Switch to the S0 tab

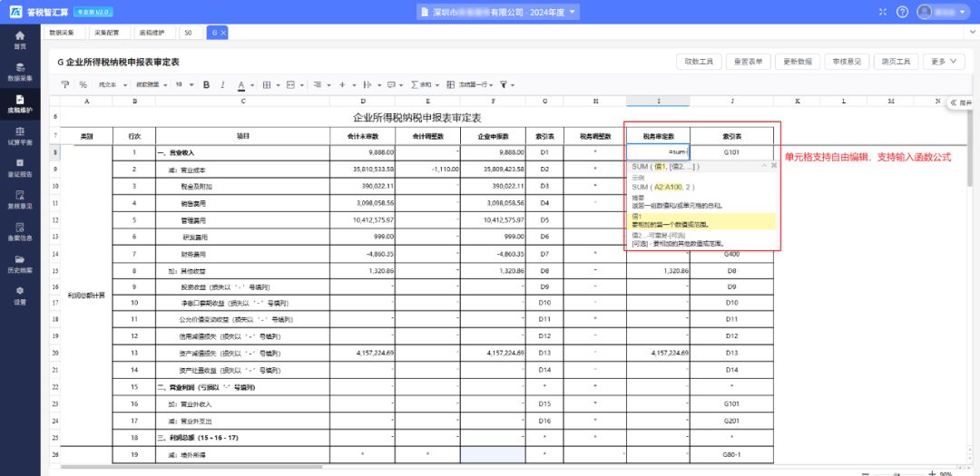[190, 33]
